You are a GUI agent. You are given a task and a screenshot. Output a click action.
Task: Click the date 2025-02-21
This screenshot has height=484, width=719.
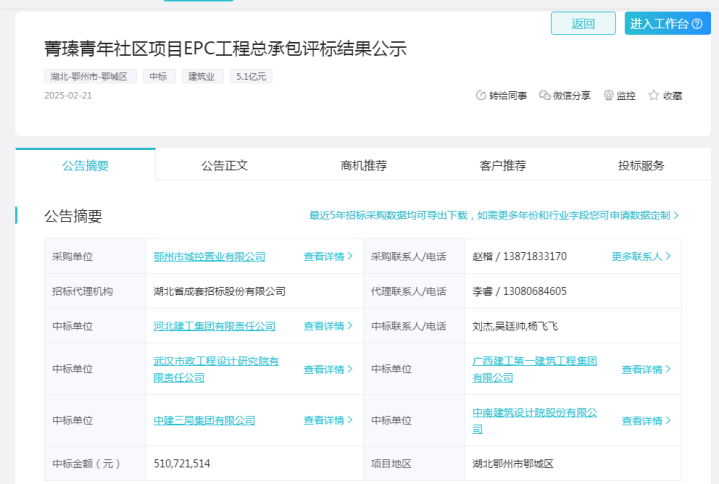[68, 95]
